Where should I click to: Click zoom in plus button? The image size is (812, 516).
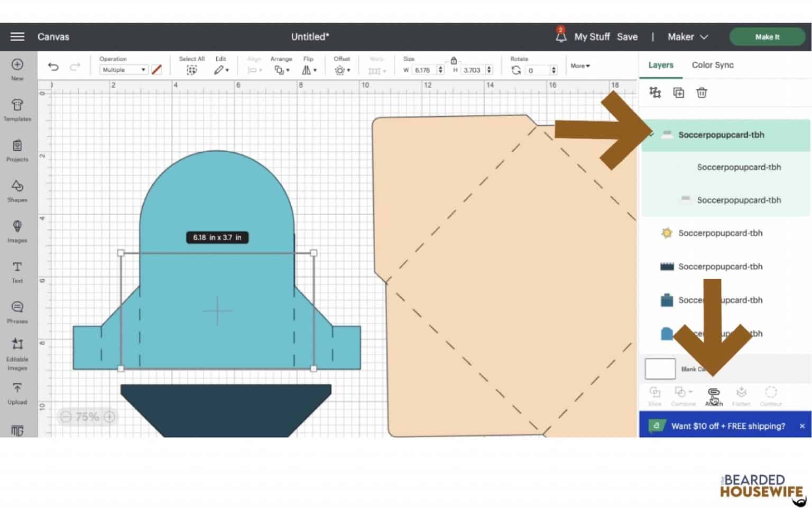pyautogui.click(x=109, y=417)
